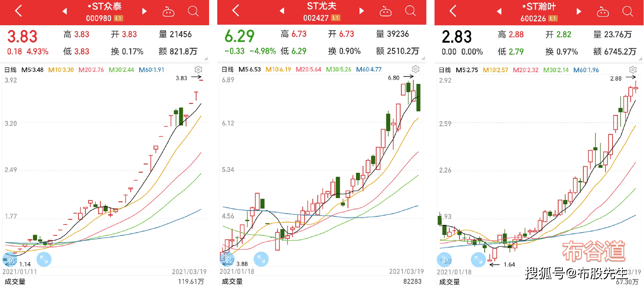Viewport: 644px width, 287px height.
Task: Open chart settings gear on ST尤夫 chart
Action: (415, 69)
